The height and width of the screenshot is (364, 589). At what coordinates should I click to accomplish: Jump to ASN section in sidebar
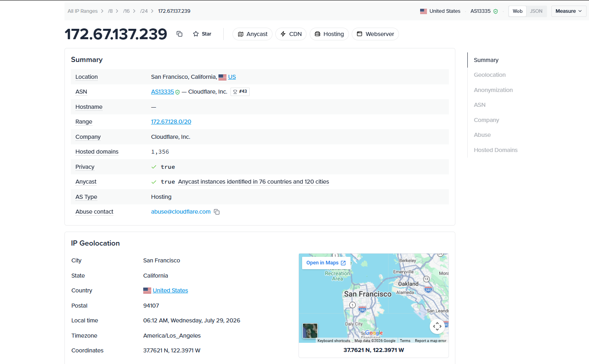click(x=480, y=105)
